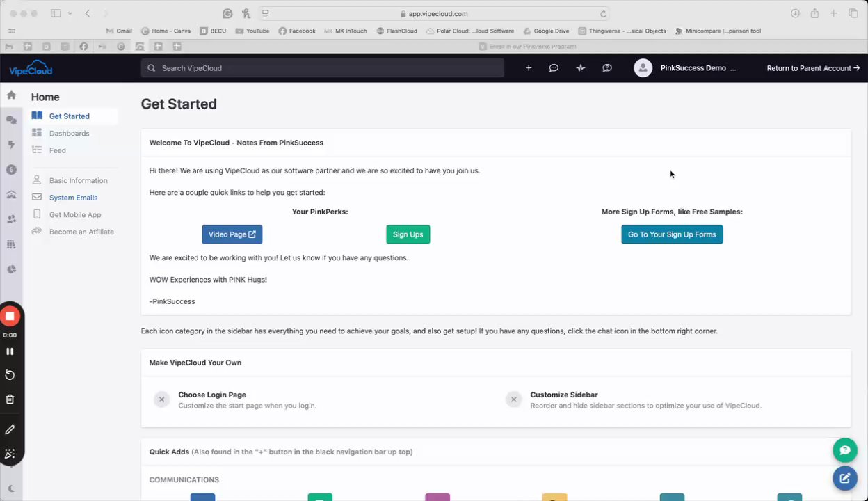The image size is (868, 501).
Task: Restart the recording with the circular arrow
Action: point(10,375)
